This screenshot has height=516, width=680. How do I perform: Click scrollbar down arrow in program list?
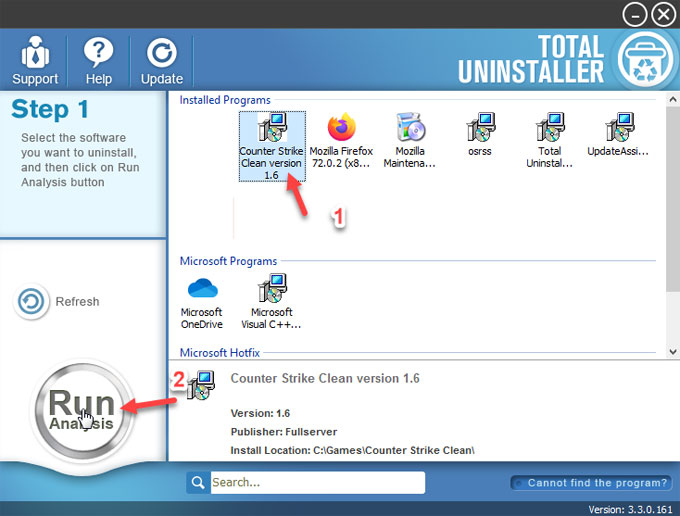click(673, 352)
